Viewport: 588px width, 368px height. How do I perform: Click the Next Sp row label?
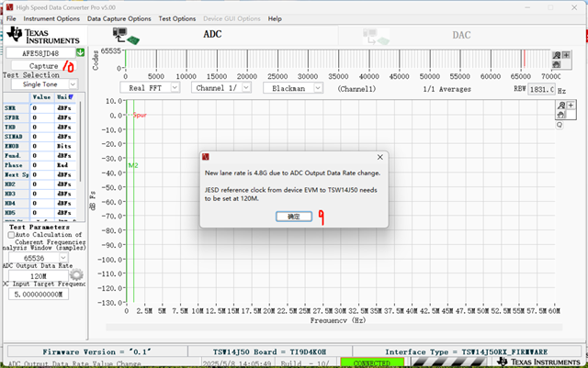click(17, 174)
